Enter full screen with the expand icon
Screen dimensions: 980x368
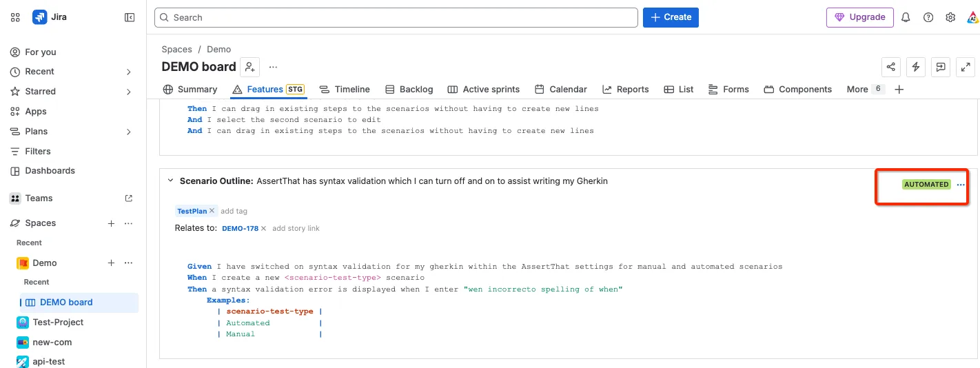click(966, 67)
